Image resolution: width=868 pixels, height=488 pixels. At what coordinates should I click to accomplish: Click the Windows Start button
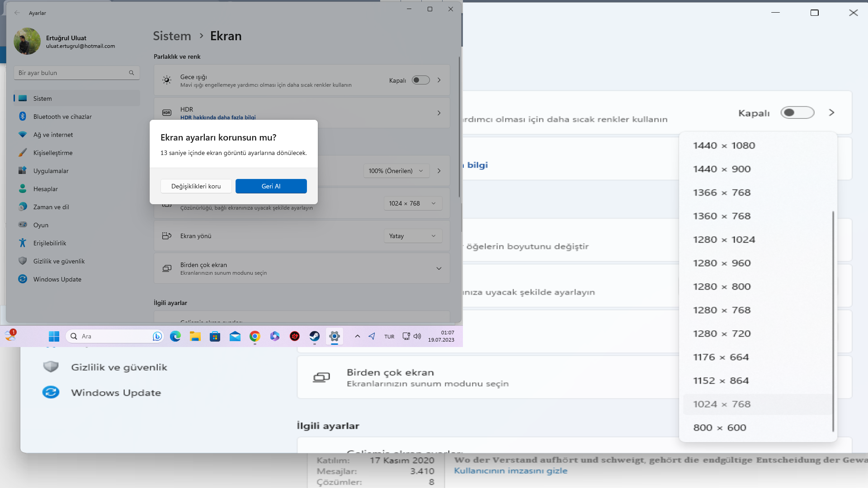54,336
